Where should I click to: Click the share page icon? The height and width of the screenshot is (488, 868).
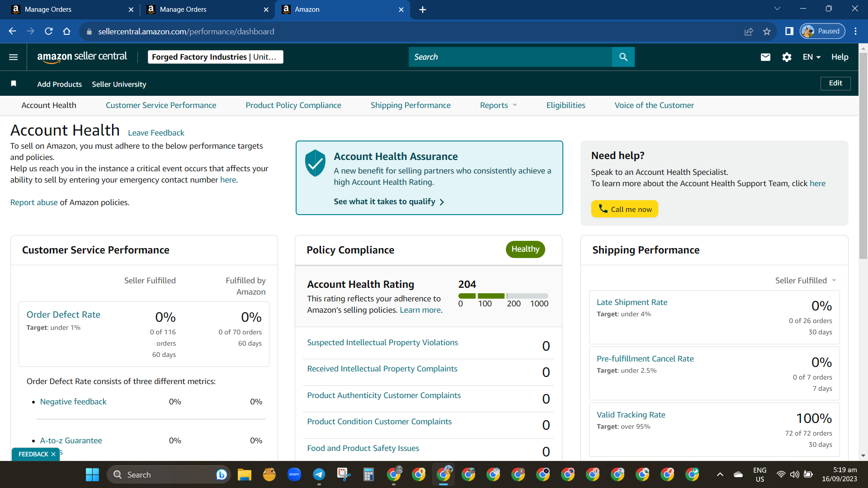749,31
